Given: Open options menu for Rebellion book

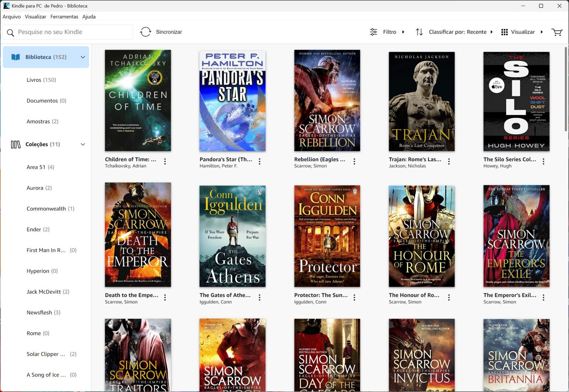Looking at the screenshot, I should pyautogui.click(x=354, y=161).
